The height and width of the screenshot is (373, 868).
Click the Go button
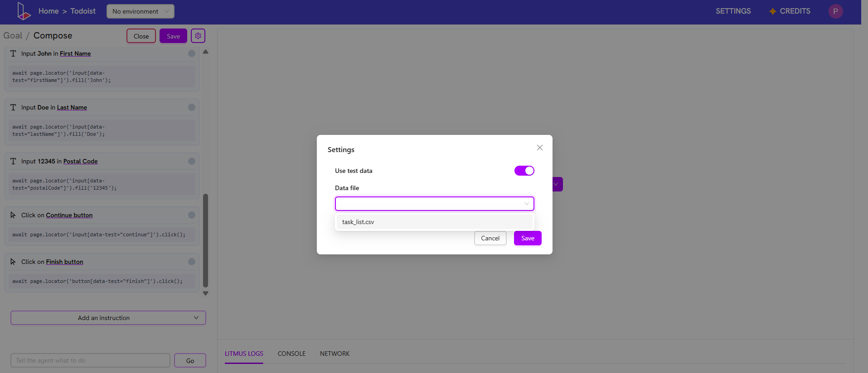point(190,361)
